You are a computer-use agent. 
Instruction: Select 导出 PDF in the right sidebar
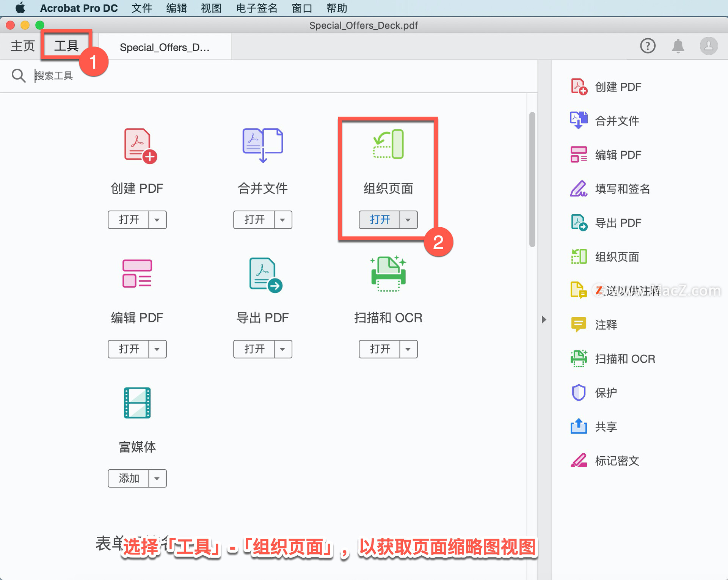pos(606,223)
